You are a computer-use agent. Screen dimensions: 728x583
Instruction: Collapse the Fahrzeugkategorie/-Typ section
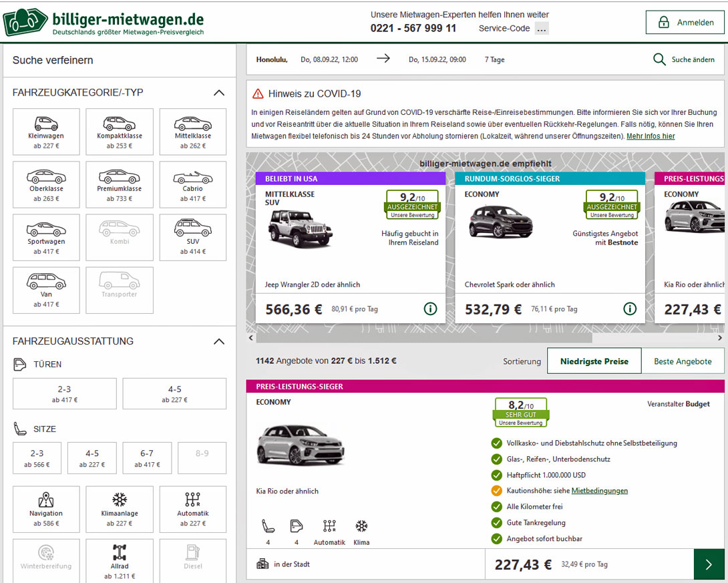[218, 93]
